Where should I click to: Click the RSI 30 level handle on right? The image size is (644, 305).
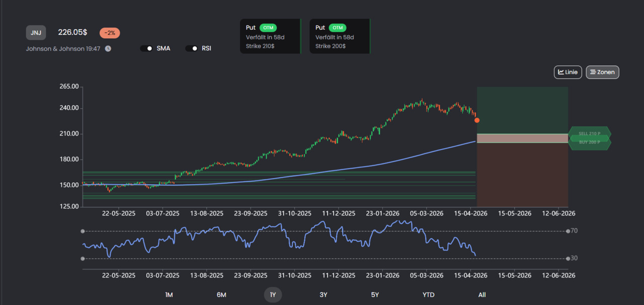568,258
